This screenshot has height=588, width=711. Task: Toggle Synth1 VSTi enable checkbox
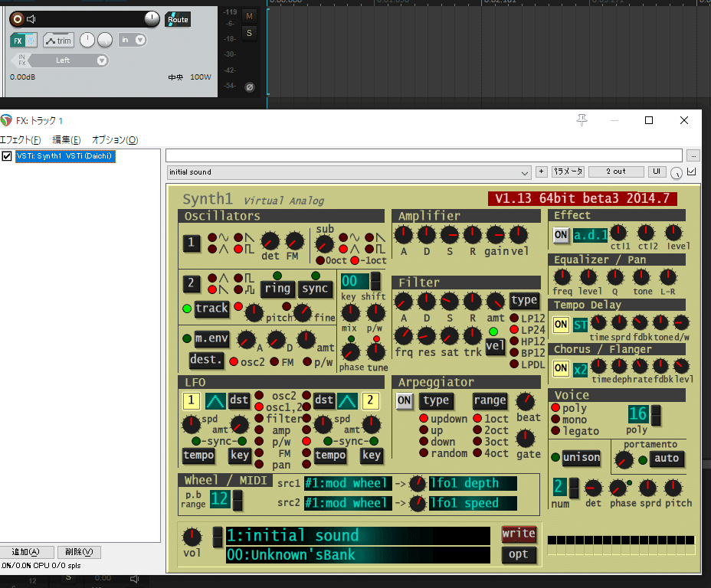7,156
